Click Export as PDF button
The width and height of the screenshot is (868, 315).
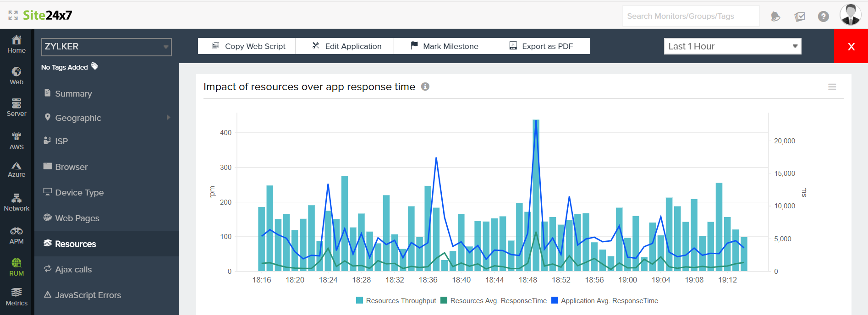click(x=541, y=46)
